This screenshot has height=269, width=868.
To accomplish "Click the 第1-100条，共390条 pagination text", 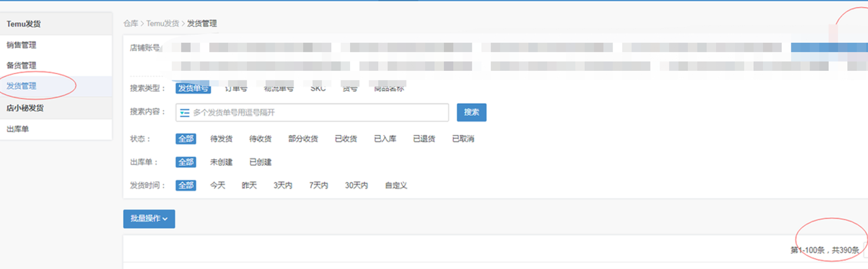I will [825, 251].
